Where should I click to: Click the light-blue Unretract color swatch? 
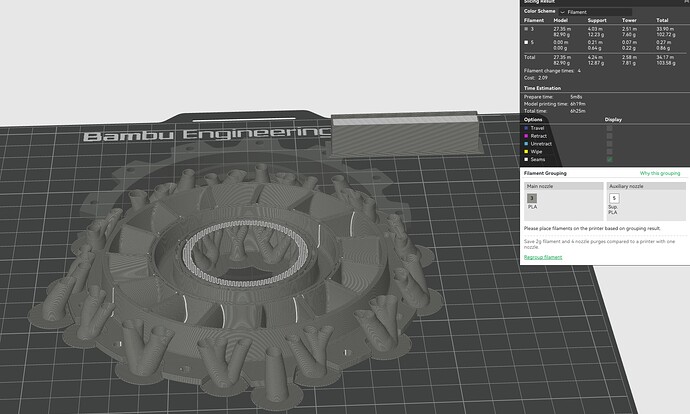coord(526,144)
